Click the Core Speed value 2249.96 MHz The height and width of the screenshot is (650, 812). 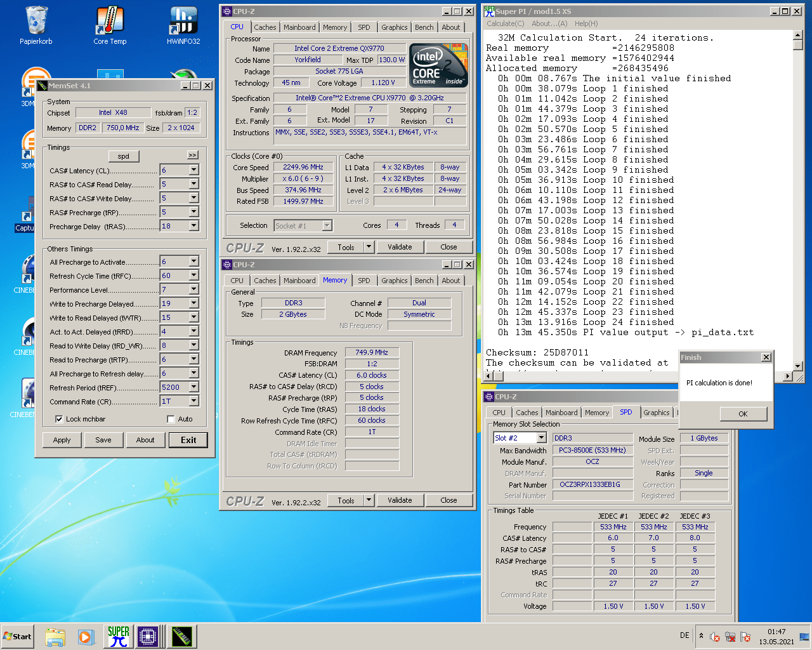point(303,168)
